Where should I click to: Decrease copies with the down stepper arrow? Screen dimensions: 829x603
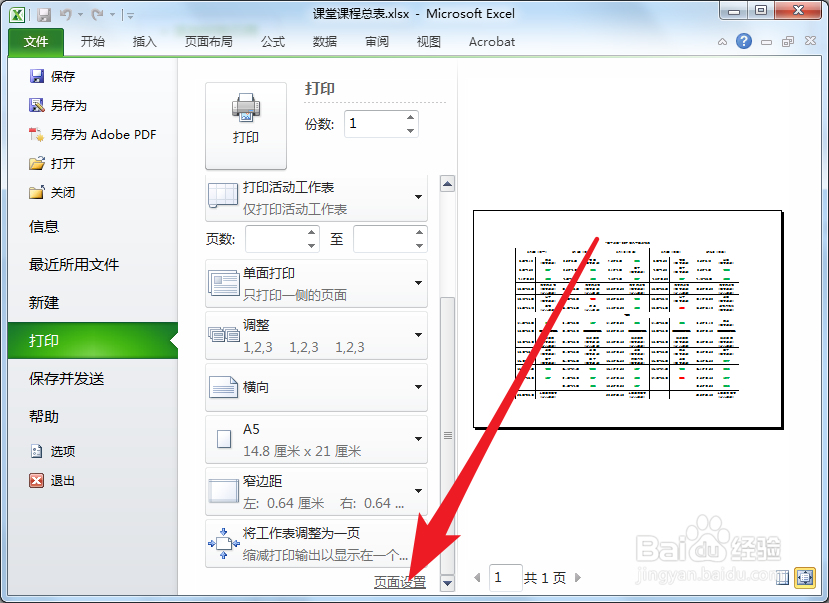click(x=411, y=131)
